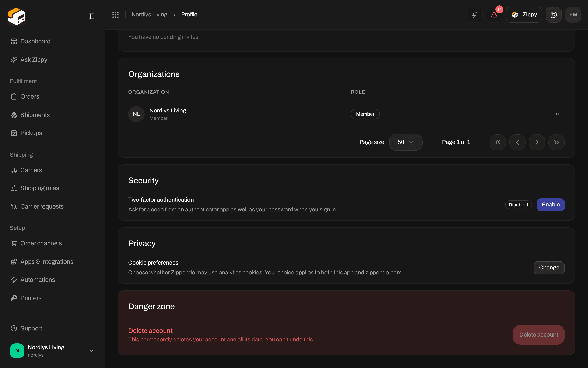The image size is (588, 368).
Task: Open the Carriers page
Action: click(x=52, y=170)
